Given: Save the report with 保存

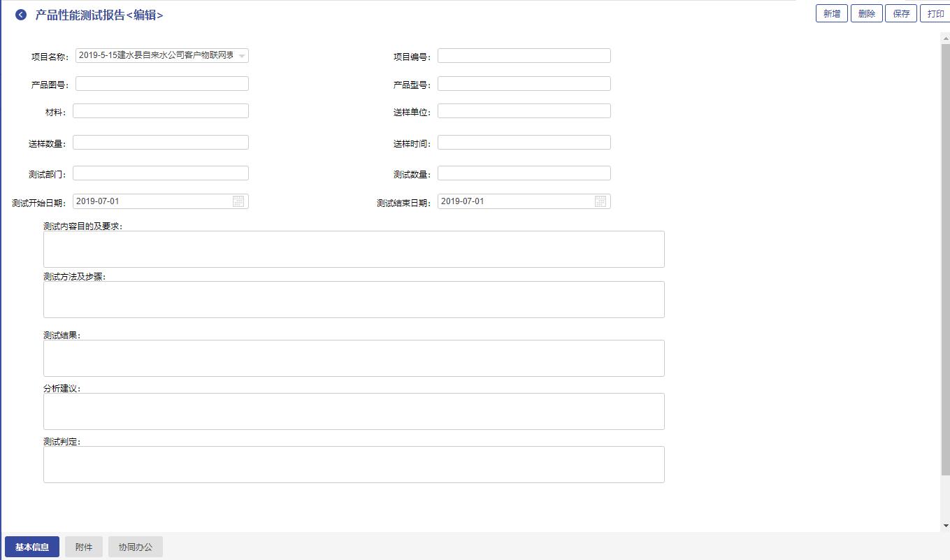Looking at the screenshot, I should pyautogui.click(x=901, y=14).
